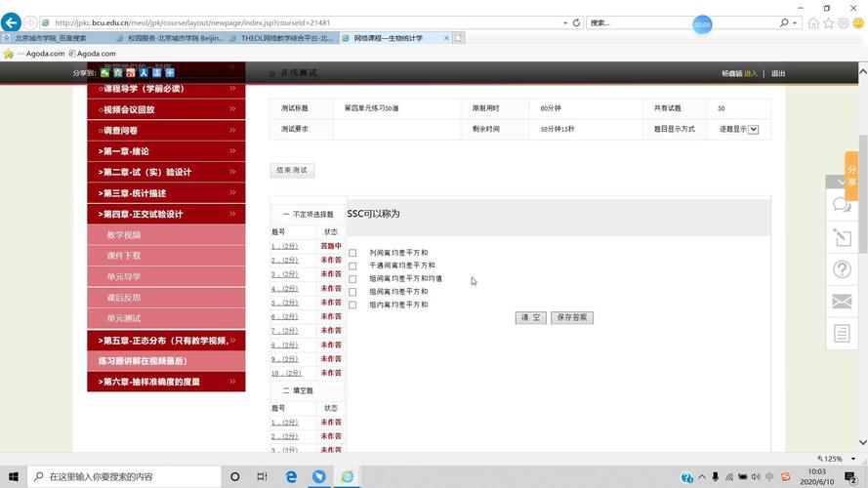Refresh the page with the reload icon

click(x=576, y=22)
